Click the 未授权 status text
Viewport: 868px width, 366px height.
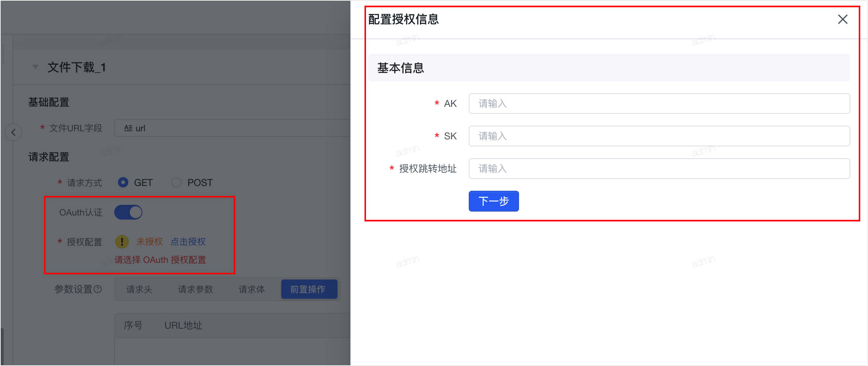pyautogui.click(x=149, y=242)
